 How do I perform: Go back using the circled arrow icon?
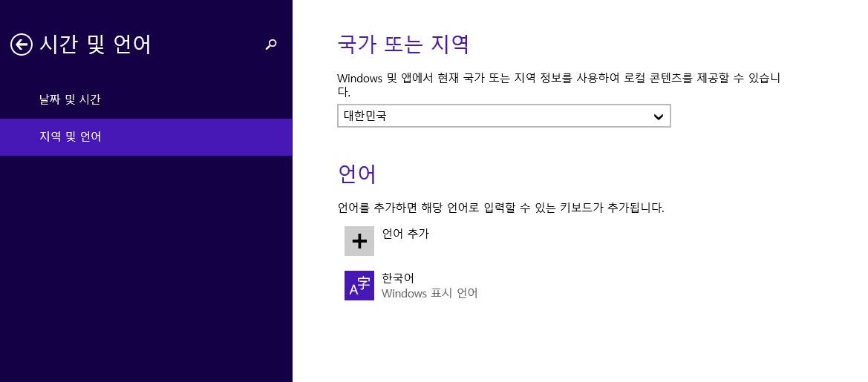21,45
